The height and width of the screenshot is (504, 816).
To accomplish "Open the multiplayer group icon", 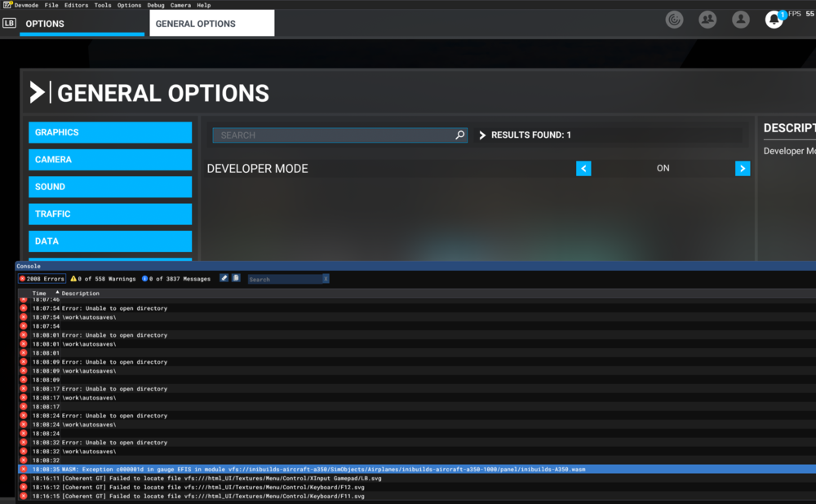I will coord(707,20).
